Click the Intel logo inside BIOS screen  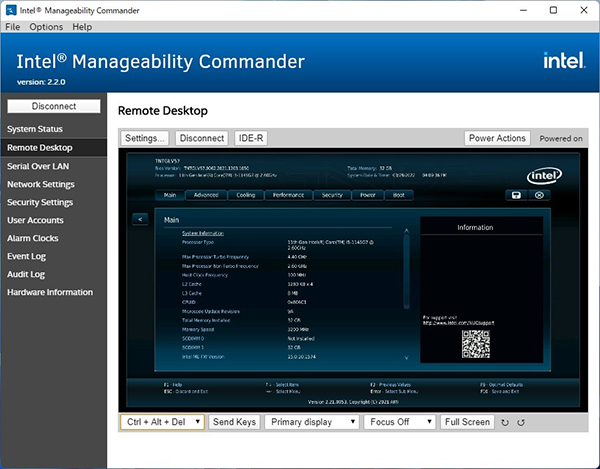(x=545, y=176)
